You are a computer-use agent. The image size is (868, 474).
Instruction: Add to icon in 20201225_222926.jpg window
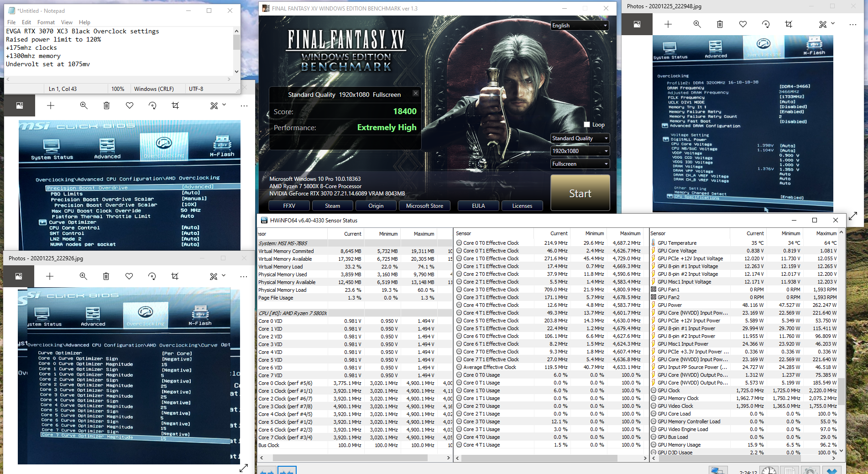click(x=50, y=276)
